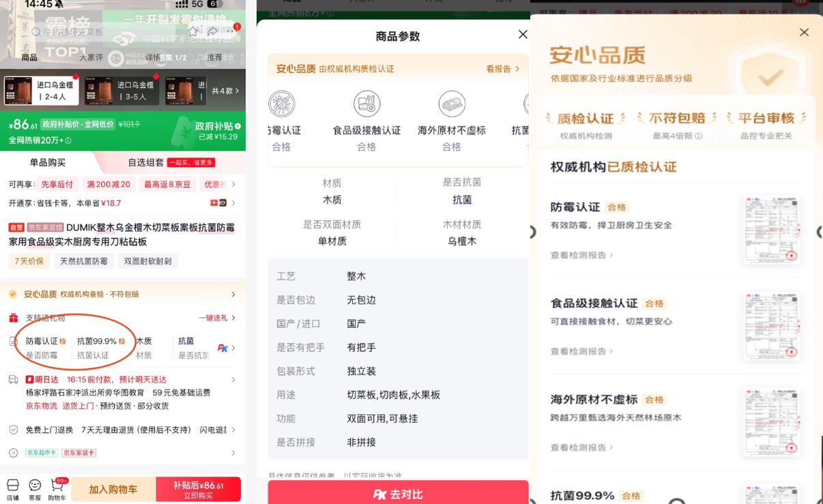Open 查看检测报告 under 海外原材不虚标

click(581, 447)
